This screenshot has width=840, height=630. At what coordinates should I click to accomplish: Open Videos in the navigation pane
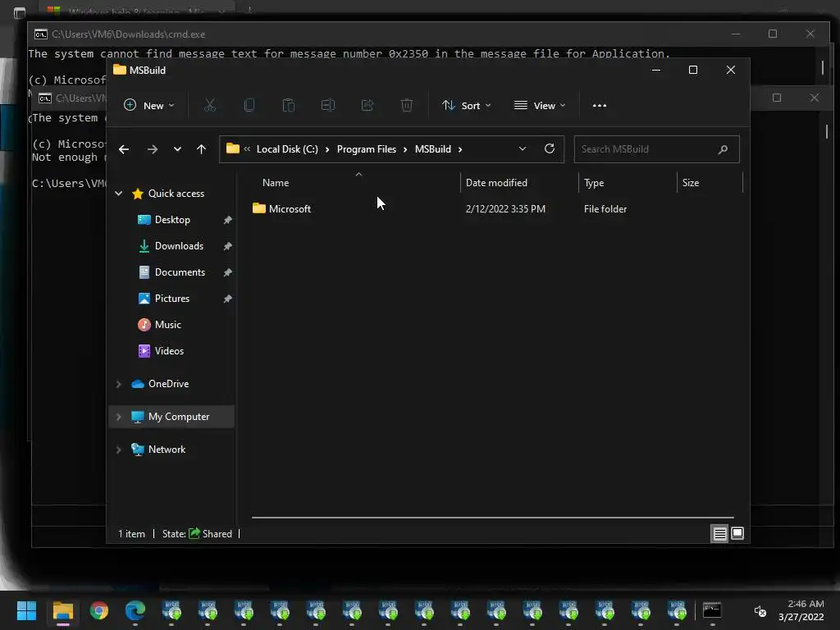169,351
